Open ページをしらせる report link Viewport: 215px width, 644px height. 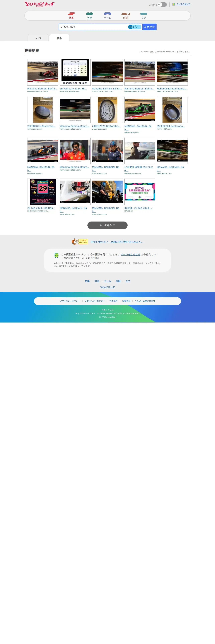[x=130, y=254]
